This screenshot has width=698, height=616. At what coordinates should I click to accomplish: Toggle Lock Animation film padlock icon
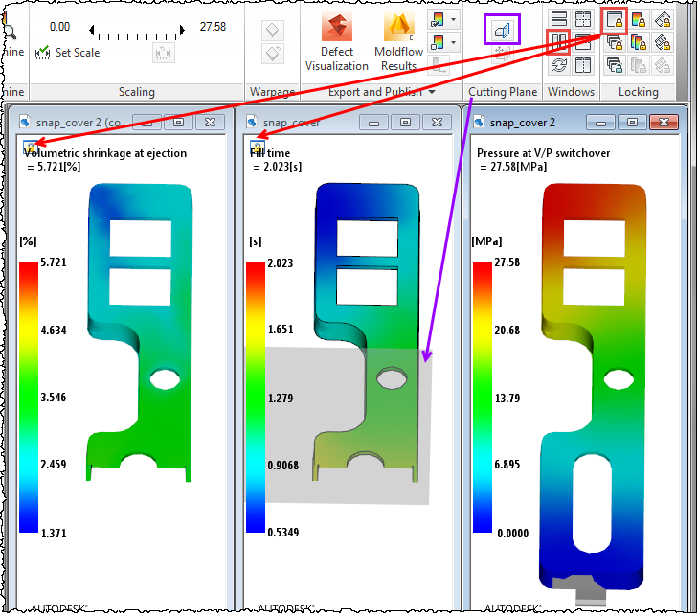(663, 19)
